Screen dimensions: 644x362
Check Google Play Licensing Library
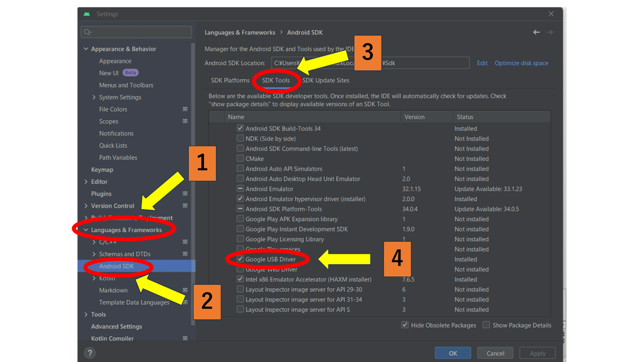[x=240, y=239]
